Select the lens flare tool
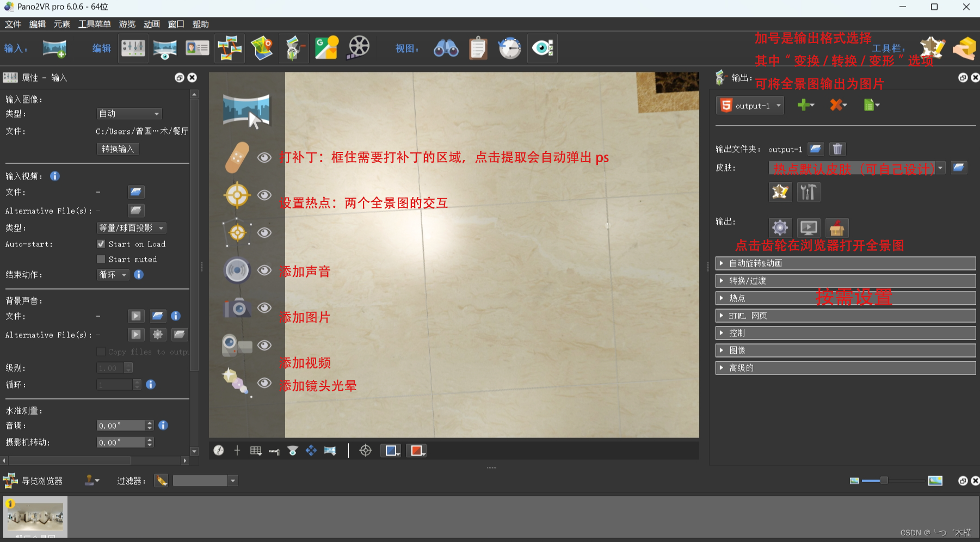The height and width of the screenshot is (542, 980). click(x=237, y=382)
